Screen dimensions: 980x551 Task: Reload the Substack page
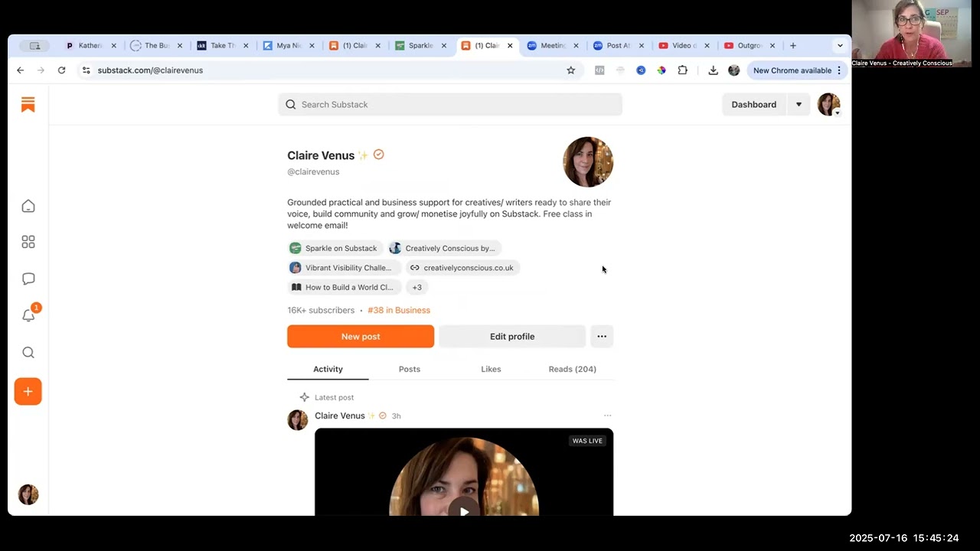tap(61, 70)
